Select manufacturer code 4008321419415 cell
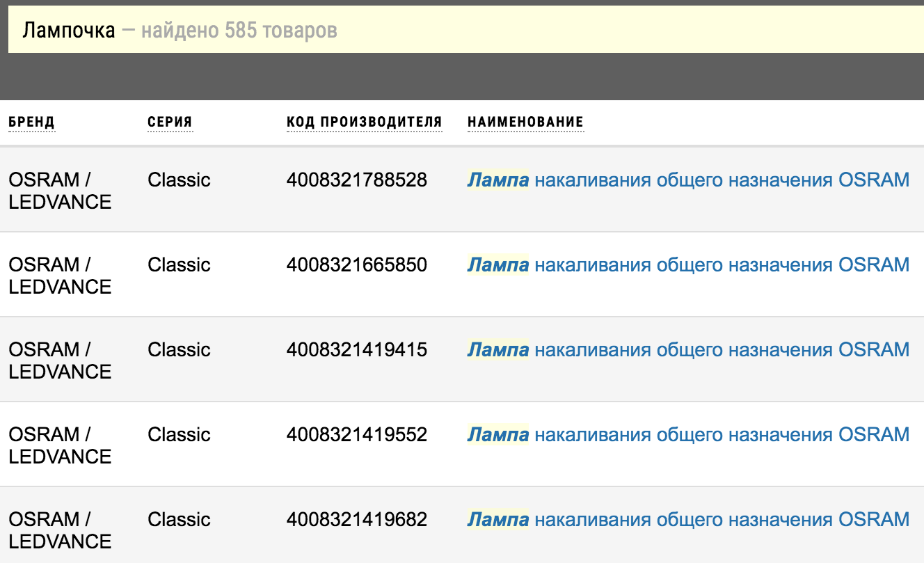This screenshot has height=563, width=924. (x=357, y=350)
